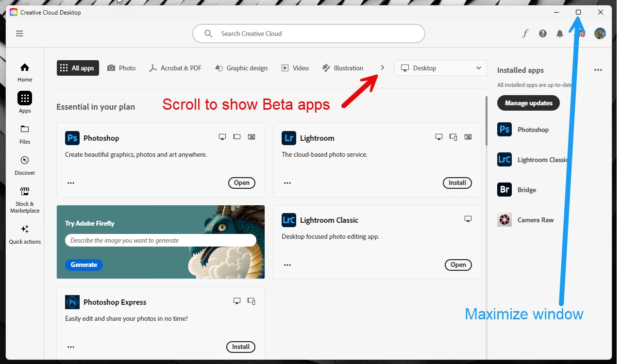The height and width of the screenshot is (364, 639).
Task: Click the Lightroom Classic card desktop icon
Action: pos(468,219)
